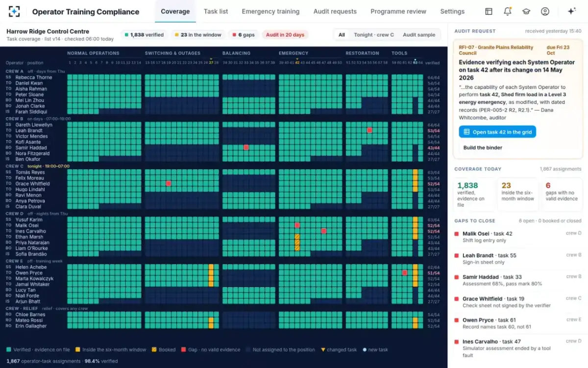588x368 pixels.
Task: Click the green Verified legend swatch
Action: click(x=9, y=350)
